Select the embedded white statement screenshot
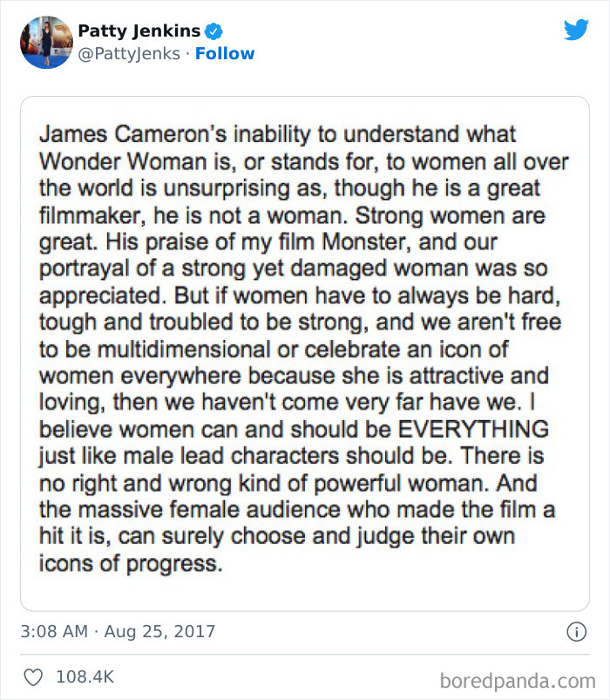The width and height of the screenshot is (610, 700). click(x=305, y=349)
